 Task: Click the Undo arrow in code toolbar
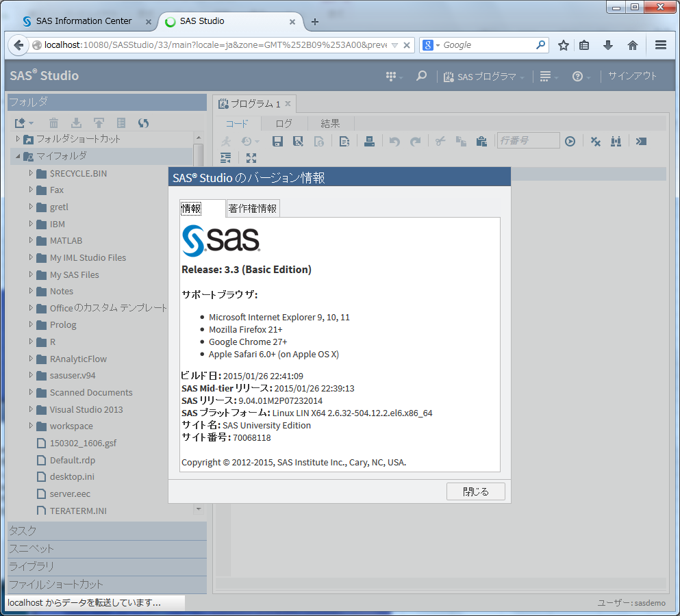click(x=394, y=141)
